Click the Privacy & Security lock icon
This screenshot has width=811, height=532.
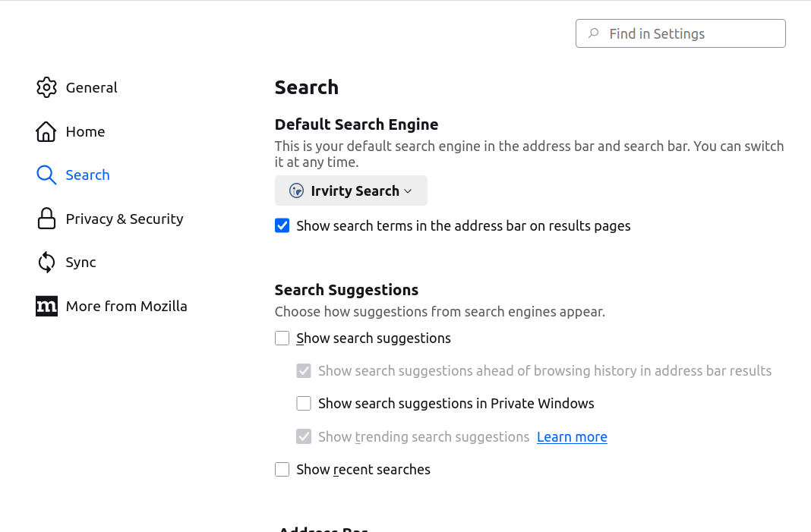pyautogui.click(x=46, y=219)
